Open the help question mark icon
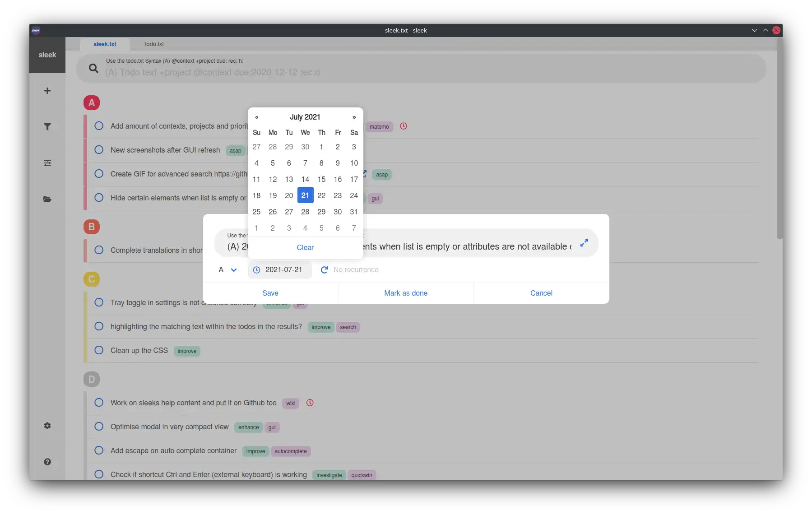812x515 pixels. click(x=47, y=462)
